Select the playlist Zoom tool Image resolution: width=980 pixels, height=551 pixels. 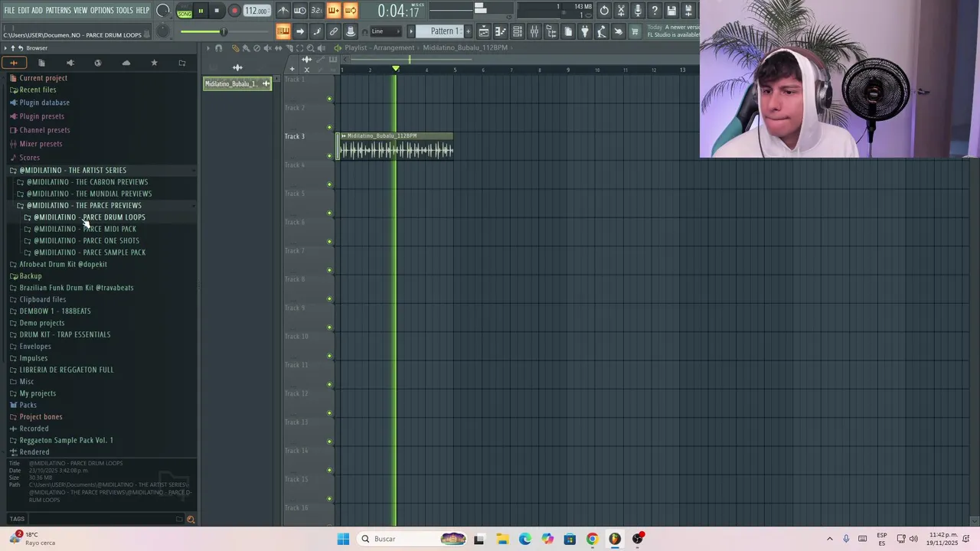pyautogui.click(x=310, y=48)
